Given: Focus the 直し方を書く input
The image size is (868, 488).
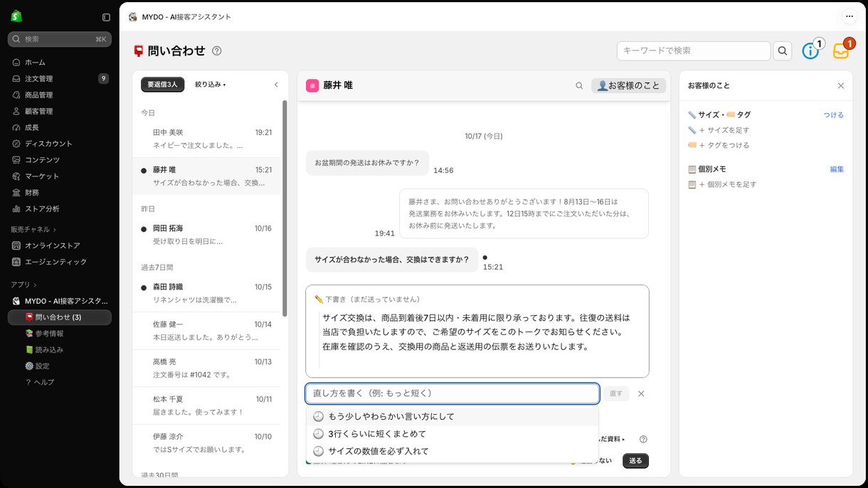Looking at the screenshot, I should click(452, 393).
